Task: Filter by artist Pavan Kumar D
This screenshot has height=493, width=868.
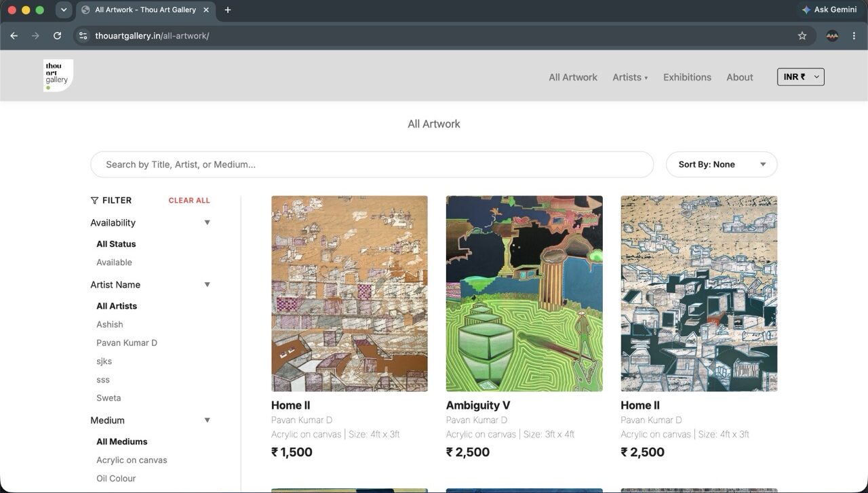Action: pos(127,343)
